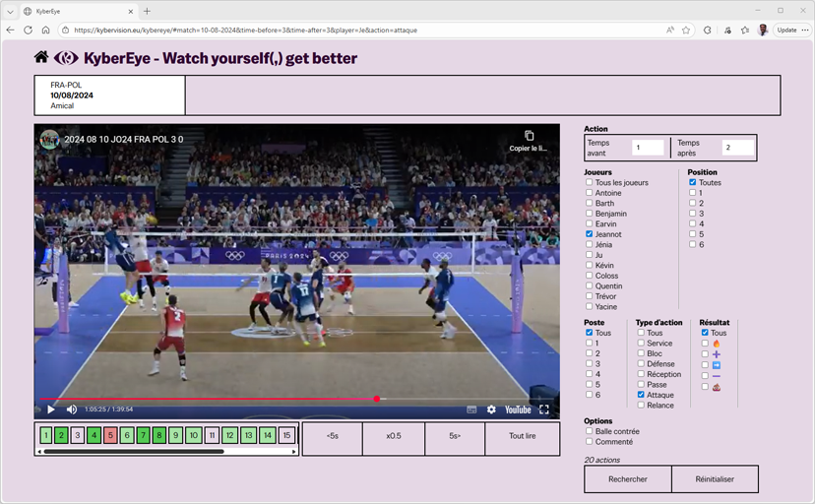Open the video settings gear
This screenshot has height=504, width=815.
click(491, 409)
